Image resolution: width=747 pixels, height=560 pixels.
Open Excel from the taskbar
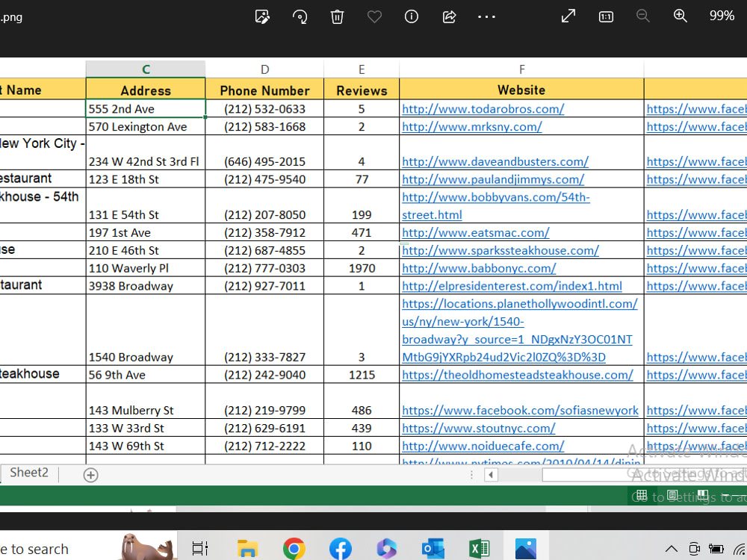point(480,549)
